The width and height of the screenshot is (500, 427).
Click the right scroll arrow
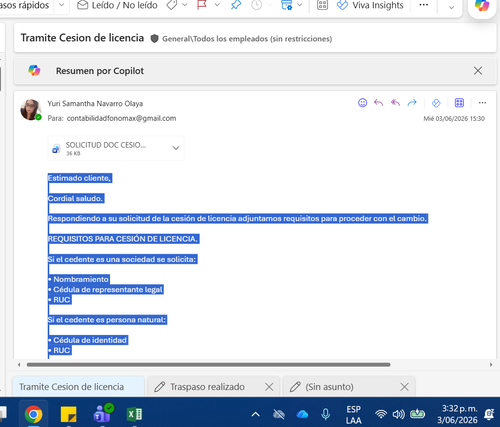point(491,365)
